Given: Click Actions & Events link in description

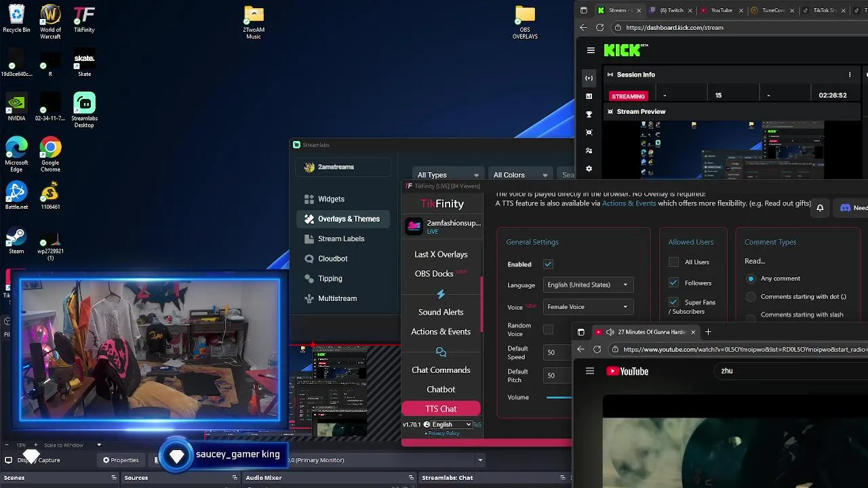Looking at the screenshot, I should [x=629, y=203].
